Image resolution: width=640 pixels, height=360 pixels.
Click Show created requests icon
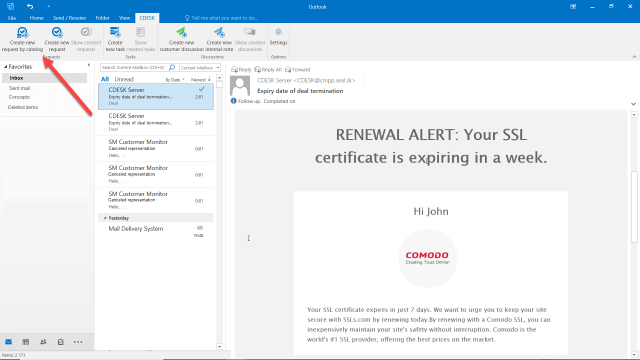86,32
